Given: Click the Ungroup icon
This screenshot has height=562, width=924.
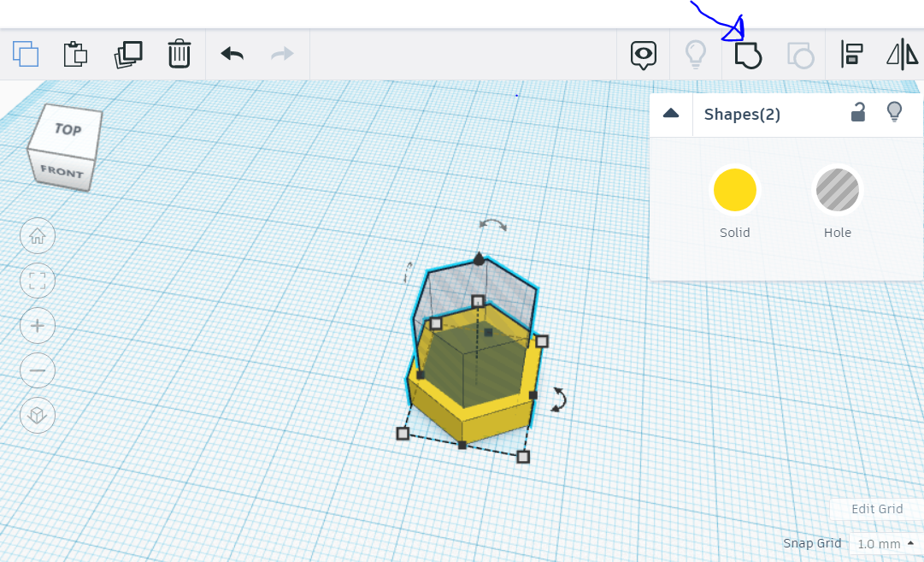Looking at the screenshot, I should [801, 56].
